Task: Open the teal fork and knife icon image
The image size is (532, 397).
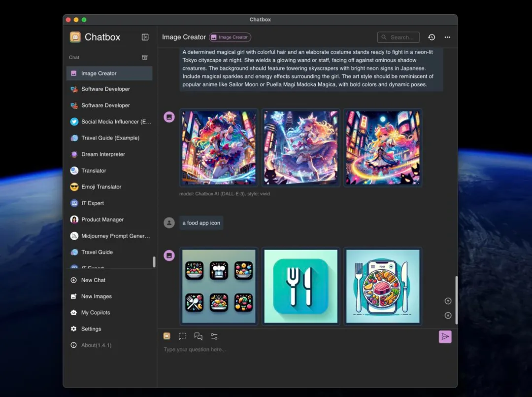Action: coord(300,286)
